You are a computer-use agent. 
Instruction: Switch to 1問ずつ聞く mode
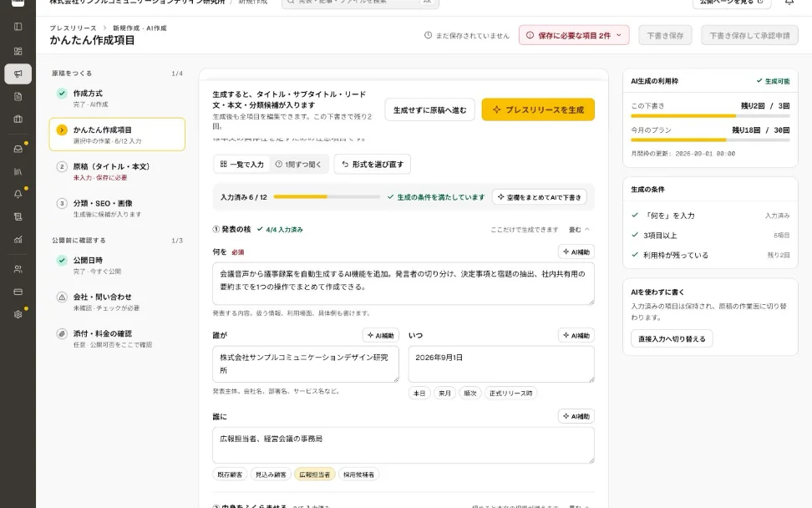298,164
